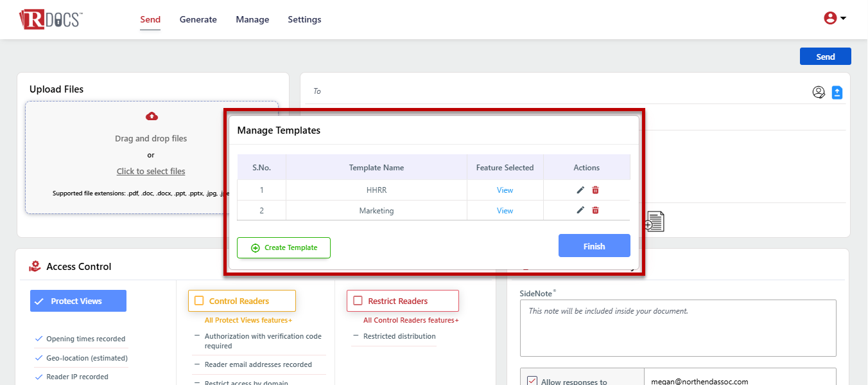Viewport: 868px width, 385px height.
Task: Open the Settings menu
Action: pyautogui.click(x=304, y=19)
